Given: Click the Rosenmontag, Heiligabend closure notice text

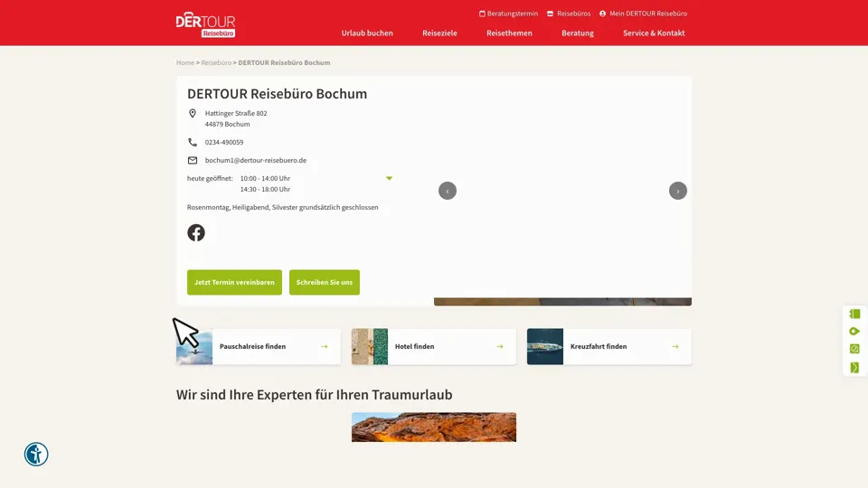Looking at the screenshot, I should point(282,208).
